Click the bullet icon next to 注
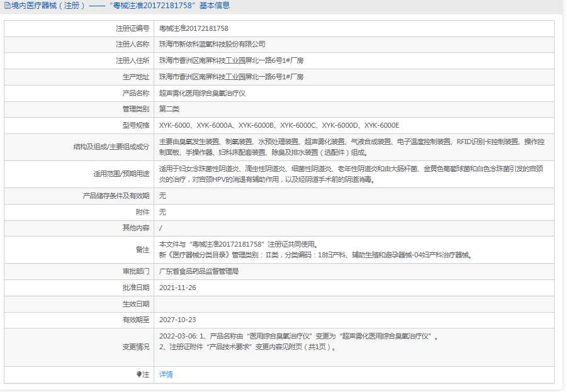Screen dimensions: 566x392 tap(139, 374)
